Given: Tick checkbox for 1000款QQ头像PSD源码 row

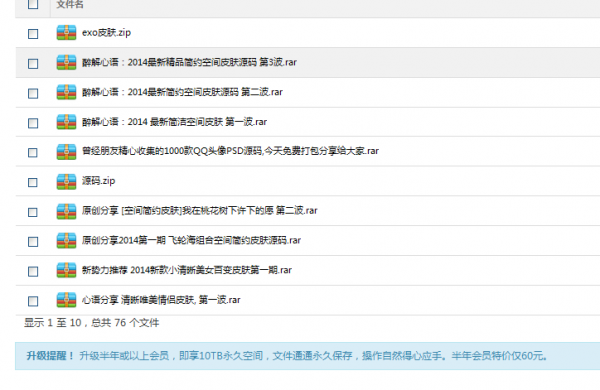Looking at the screenshot, I should click(x=33, y=153).
